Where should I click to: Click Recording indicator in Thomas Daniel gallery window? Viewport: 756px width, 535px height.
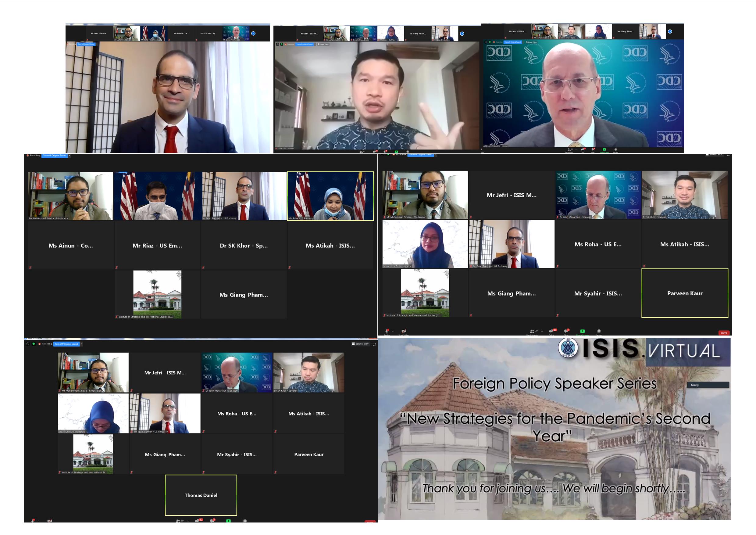pos(45,343)
